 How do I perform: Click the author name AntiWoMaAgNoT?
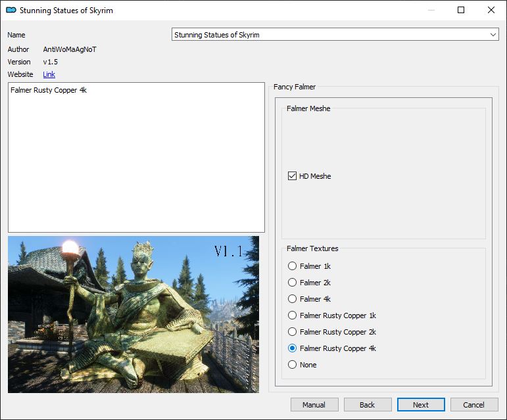pos(70,49)
